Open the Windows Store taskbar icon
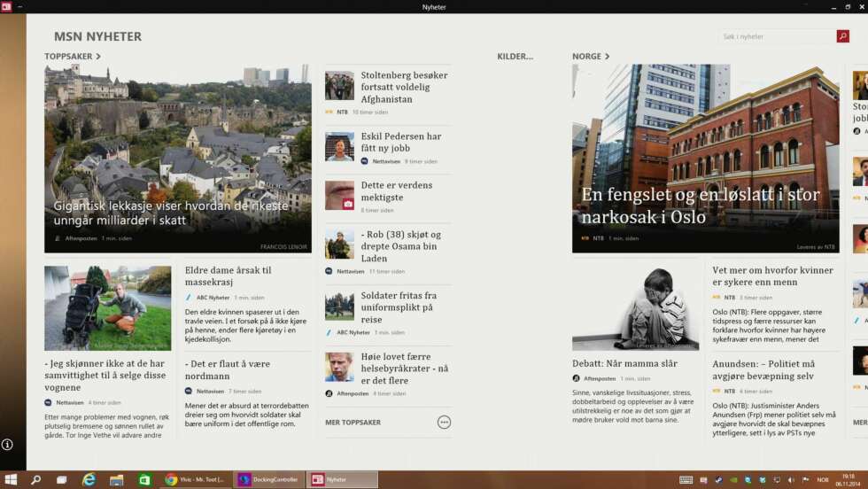Viewport: 868px width, 489px height. [x=143, y=479]
